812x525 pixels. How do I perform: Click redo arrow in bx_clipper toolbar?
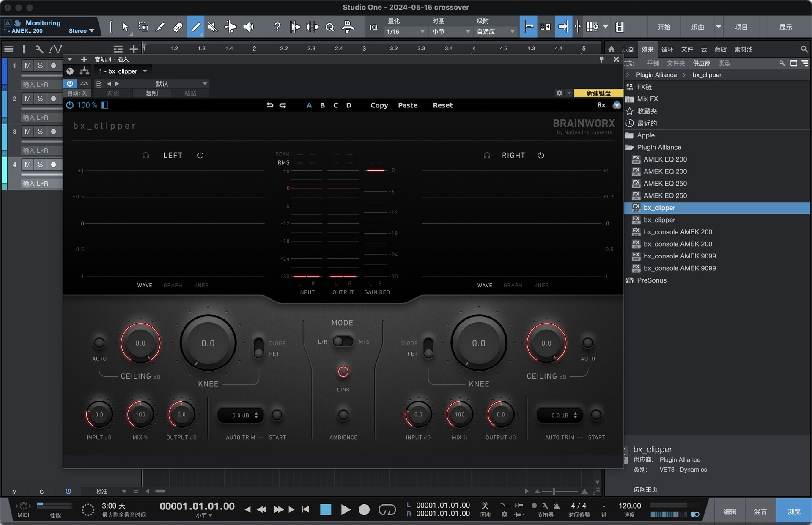[283, 105]
